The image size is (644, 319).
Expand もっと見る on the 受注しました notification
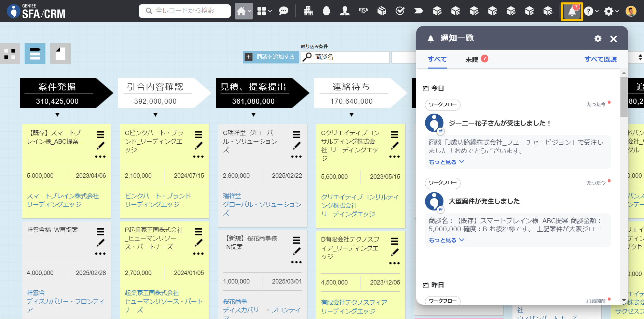[x=447, y=162]
